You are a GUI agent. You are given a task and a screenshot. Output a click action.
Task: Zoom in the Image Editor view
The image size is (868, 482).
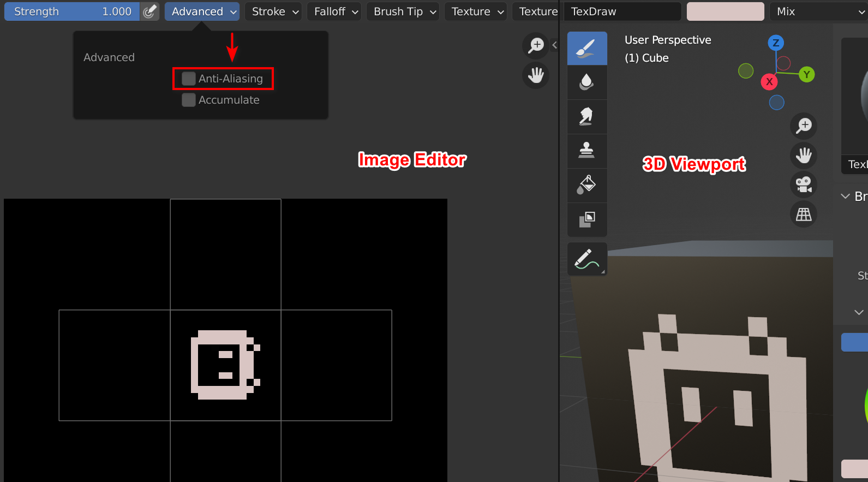[x=536, y=45]
